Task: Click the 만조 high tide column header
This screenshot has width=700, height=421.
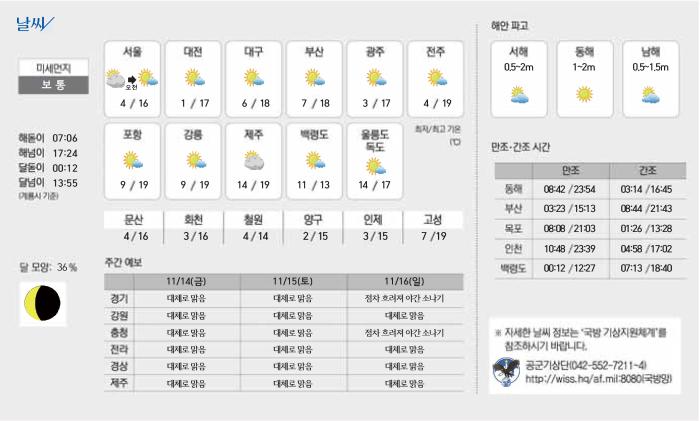Action: (571, 170)
